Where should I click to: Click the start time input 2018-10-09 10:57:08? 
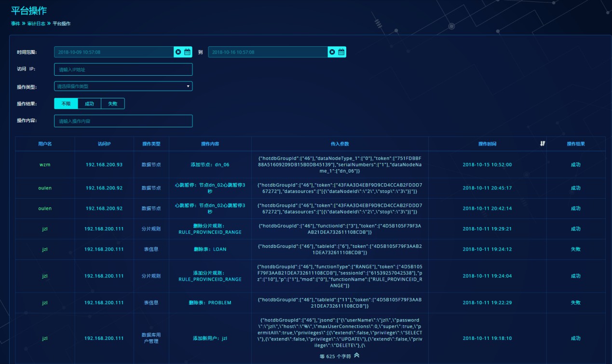tap(114, 52)
